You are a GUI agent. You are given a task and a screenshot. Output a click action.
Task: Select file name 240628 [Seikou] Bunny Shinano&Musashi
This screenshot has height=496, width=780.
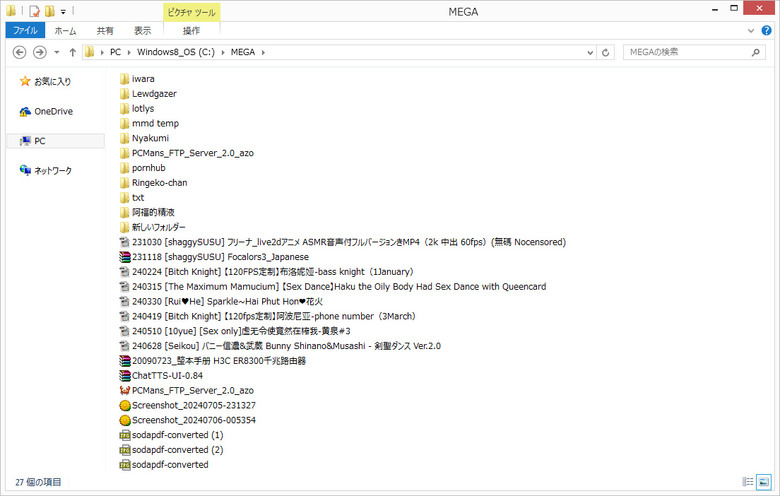286,346
